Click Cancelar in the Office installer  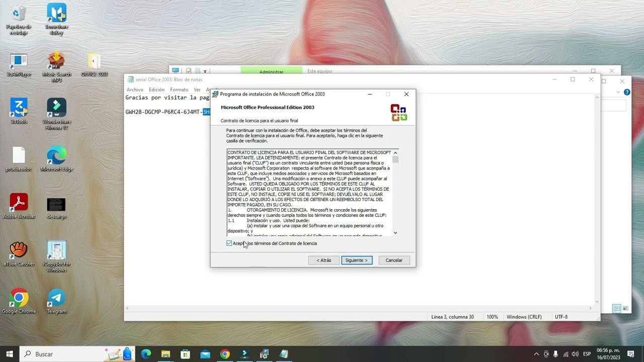click(394, 260)
